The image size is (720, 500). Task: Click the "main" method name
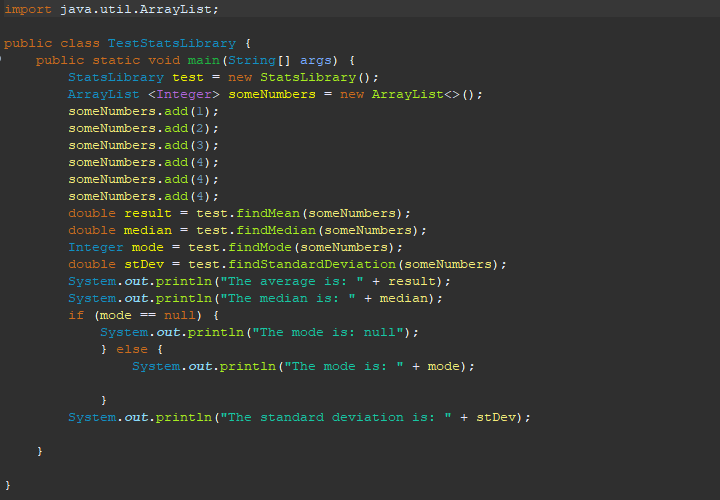(204, 61)
